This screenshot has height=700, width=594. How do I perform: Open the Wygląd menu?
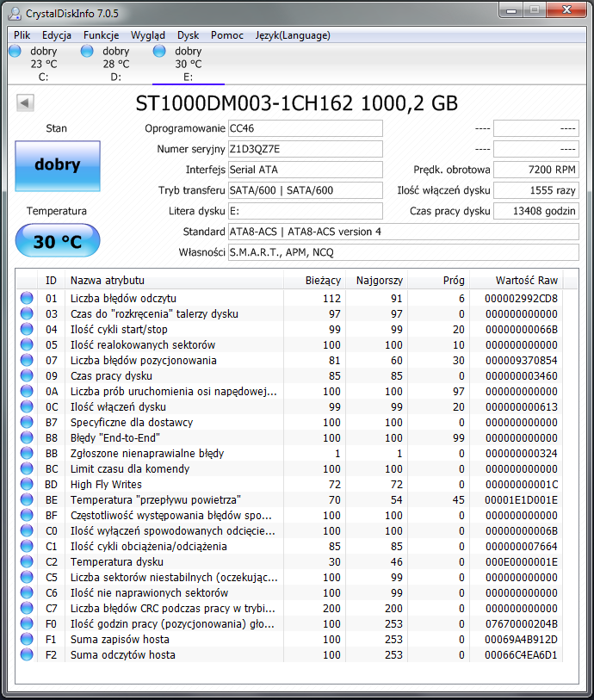148,35
